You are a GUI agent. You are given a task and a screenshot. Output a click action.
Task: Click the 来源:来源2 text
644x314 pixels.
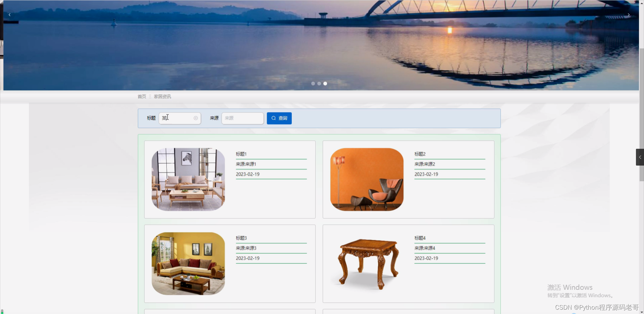[425, 164]
